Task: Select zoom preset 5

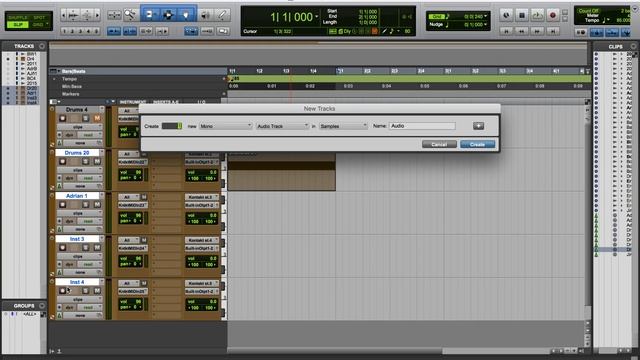Action: (96, 31)
